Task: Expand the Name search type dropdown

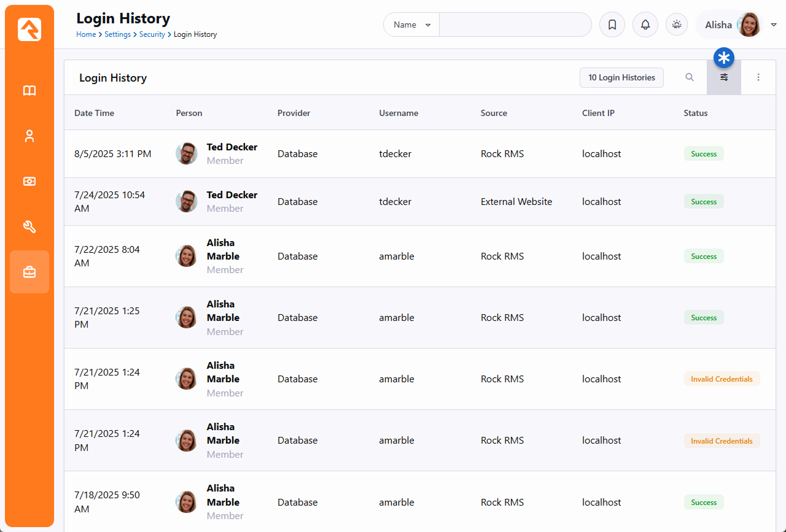Action: [x=411, y=25]
